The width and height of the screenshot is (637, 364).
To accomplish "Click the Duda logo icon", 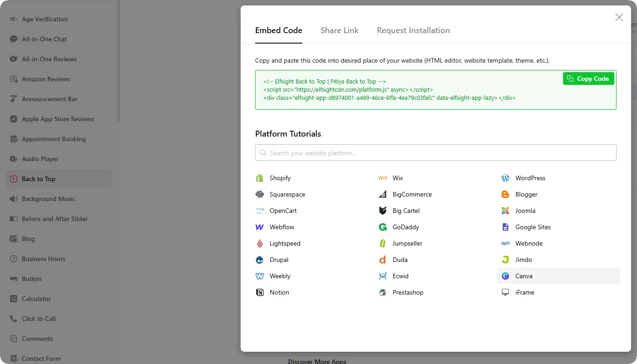I will click(383, 260).
